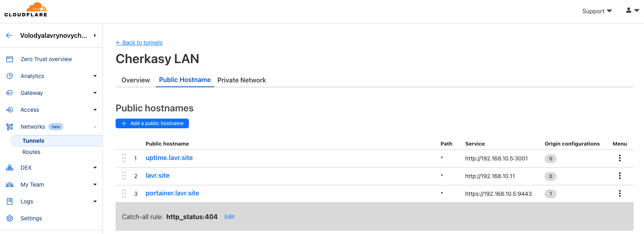Click the Settings gear icon
The image size is (644, 234).
(x=10, y=218)
